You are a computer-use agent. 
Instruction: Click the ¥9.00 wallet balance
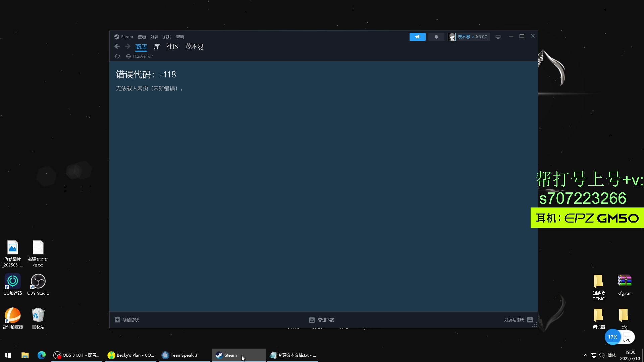click(x=482, y=37)
